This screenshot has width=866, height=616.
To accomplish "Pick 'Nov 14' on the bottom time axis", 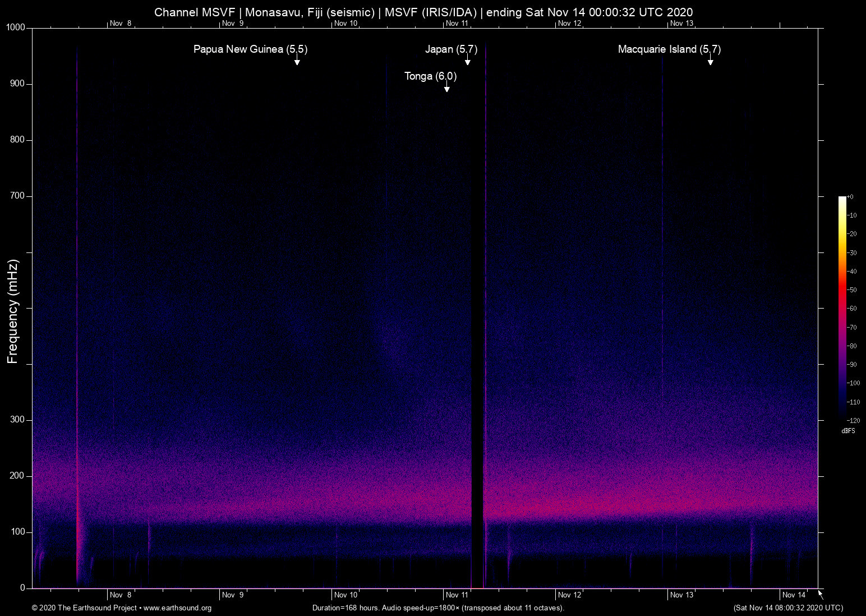I will (x=794, y=595).
